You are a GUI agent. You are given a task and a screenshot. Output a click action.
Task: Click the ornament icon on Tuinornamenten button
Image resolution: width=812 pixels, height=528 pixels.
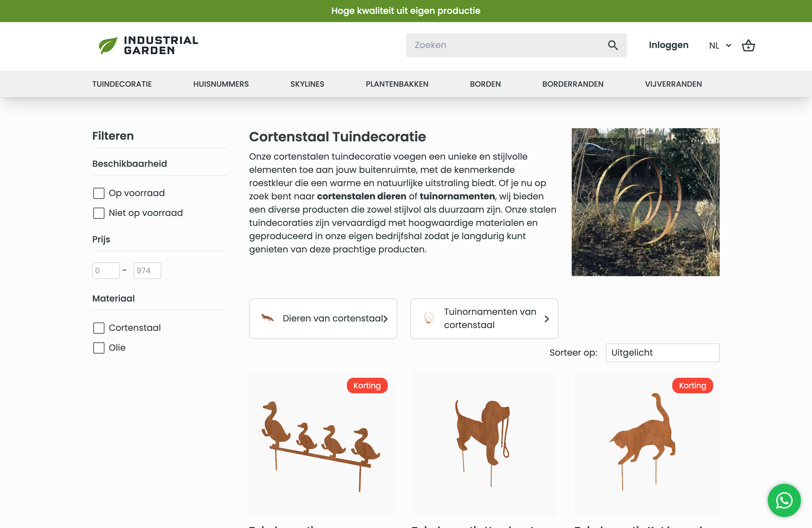click(429, 318)
